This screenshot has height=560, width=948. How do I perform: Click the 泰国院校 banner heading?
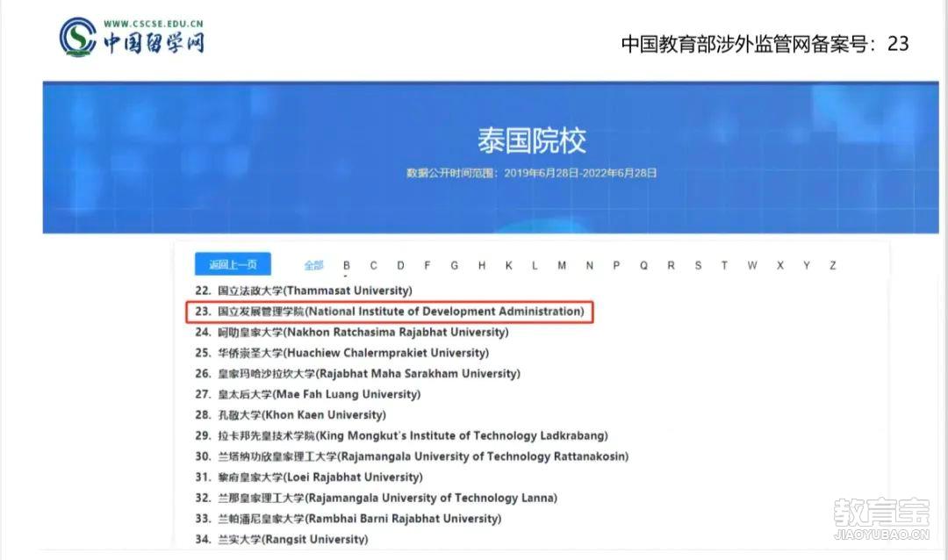point(531,140)
